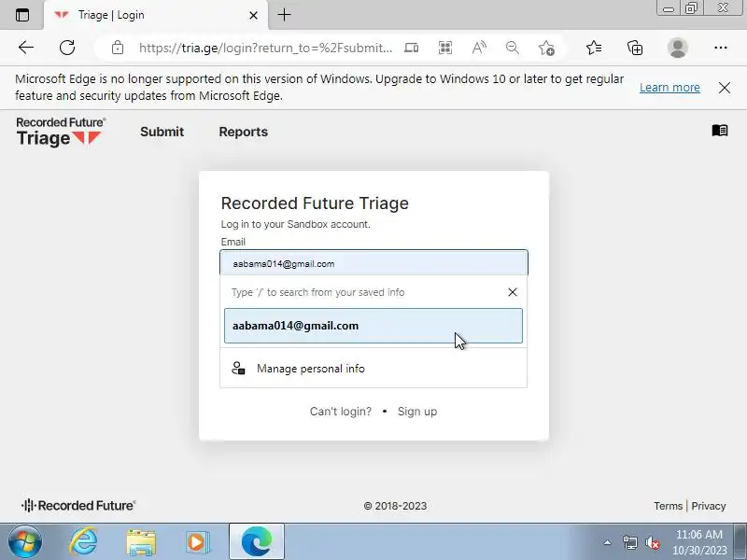Close the Triage Login tab

(x=253, y=15)
